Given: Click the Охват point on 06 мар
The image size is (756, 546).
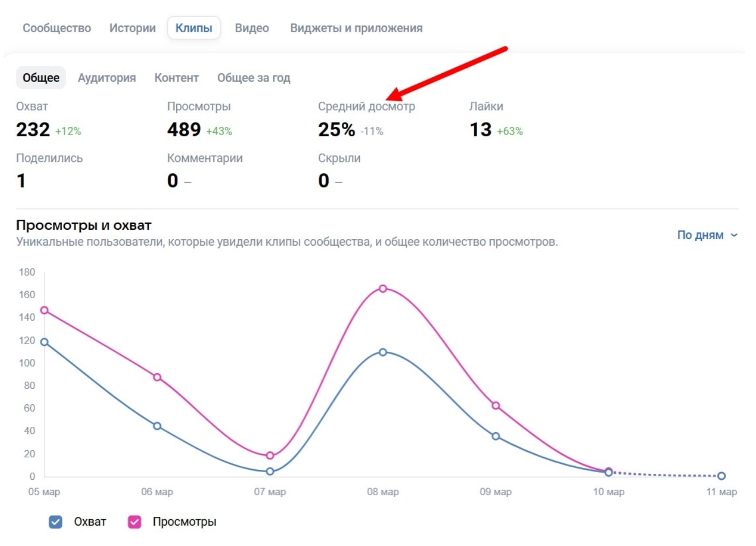Looking at the screenshot, I should click(157, 426).
